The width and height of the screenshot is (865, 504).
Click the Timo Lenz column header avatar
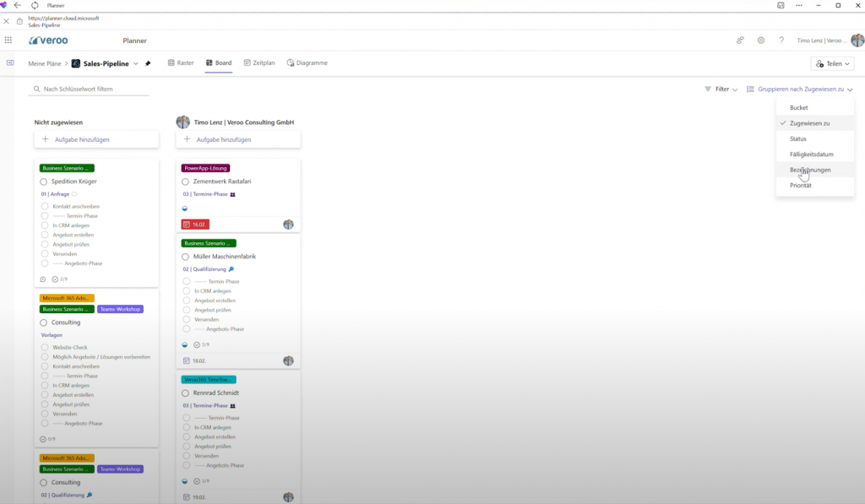coord(182,122)
